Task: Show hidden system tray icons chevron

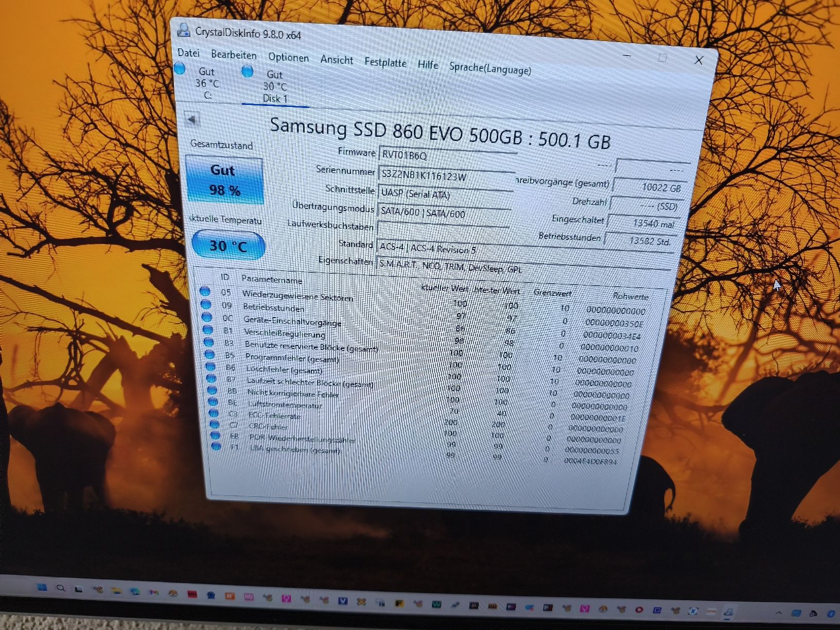Action: pyautogui.click(x=778, y=612)
